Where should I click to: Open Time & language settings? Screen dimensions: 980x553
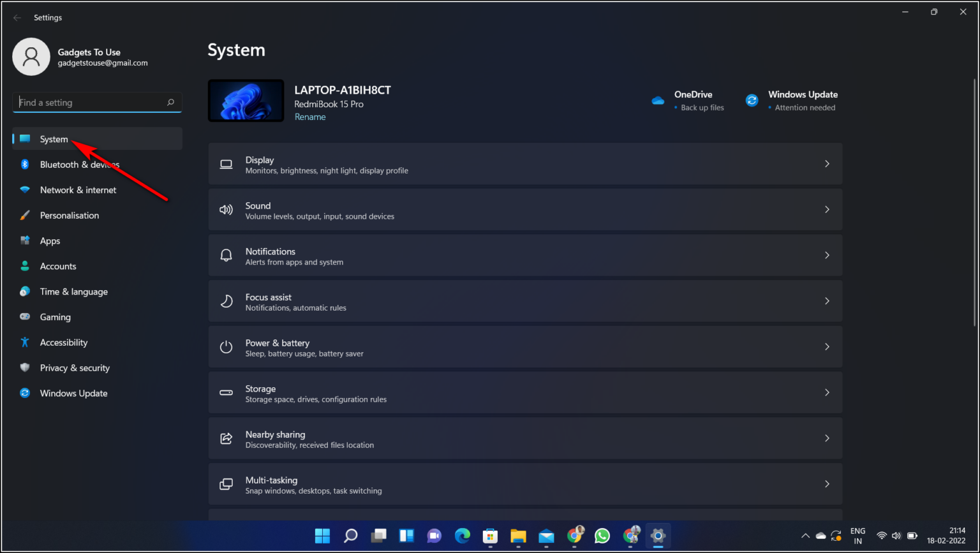[73, 291]
